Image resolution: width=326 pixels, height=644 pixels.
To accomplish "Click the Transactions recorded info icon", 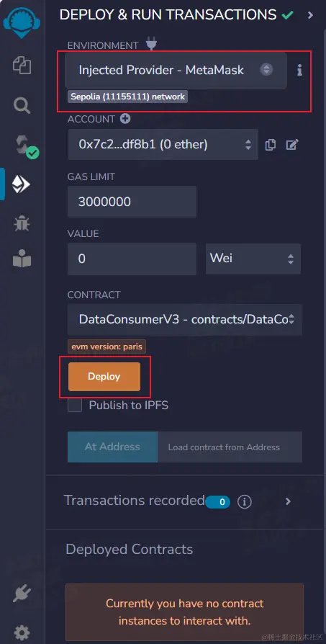I will (245, 501).
